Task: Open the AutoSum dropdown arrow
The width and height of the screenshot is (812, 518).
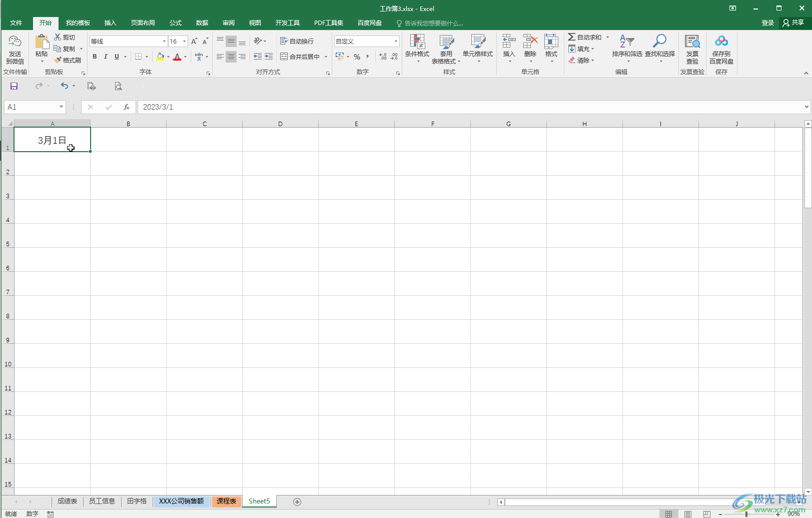Action: point(608,37)
